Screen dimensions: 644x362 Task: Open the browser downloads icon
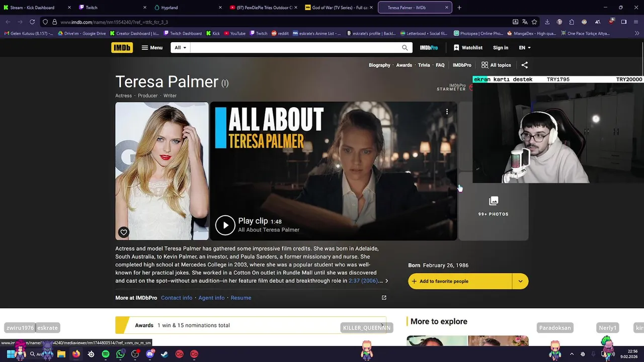coord(547,22)
